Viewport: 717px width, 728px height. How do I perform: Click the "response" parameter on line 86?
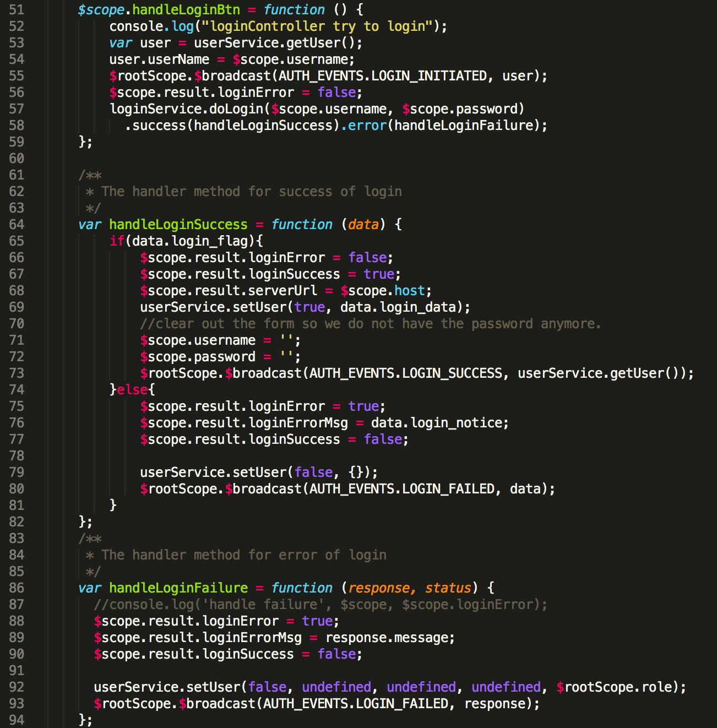(379, 589)
